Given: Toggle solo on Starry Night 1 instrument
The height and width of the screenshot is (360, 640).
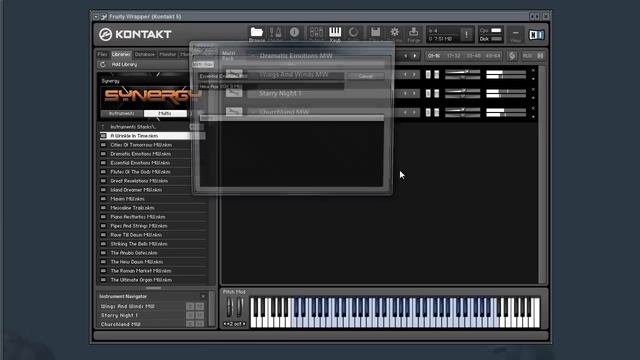Looking at the screenshot, I should click(428, 93).
